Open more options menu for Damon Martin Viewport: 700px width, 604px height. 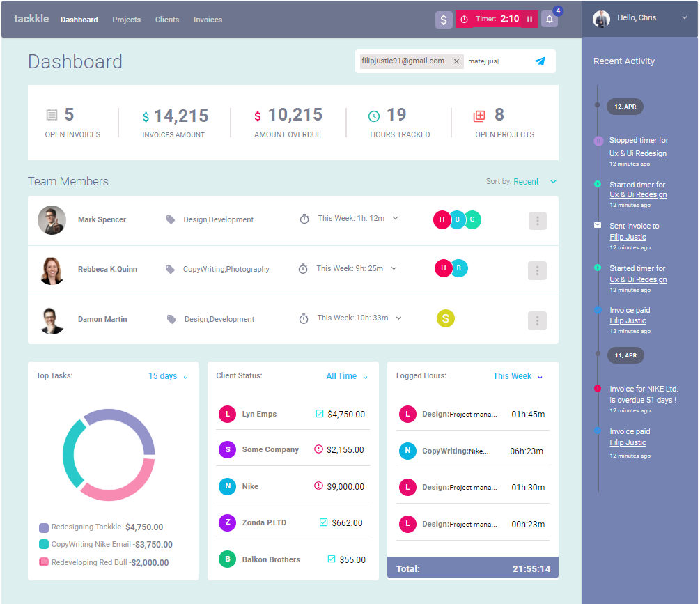coord(537,320)
